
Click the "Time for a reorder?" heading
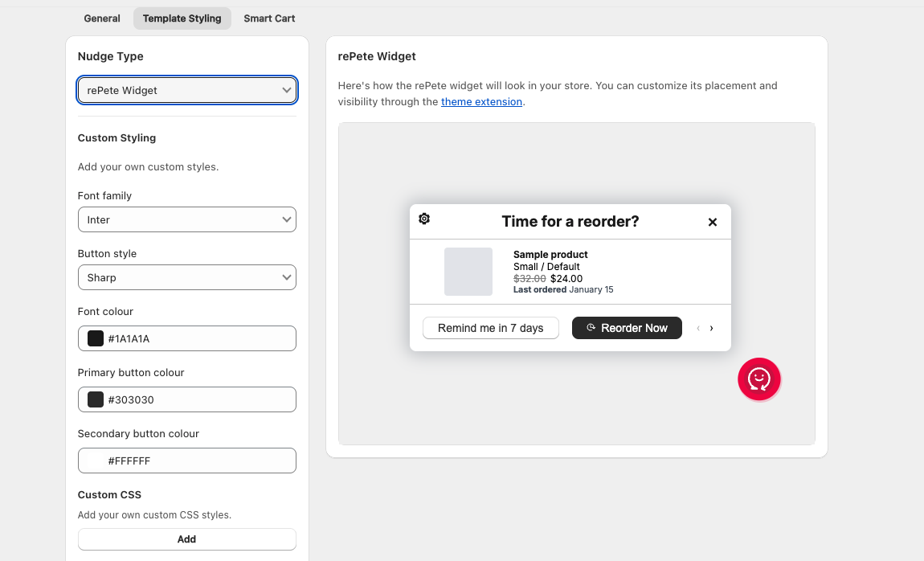point(570,222)
